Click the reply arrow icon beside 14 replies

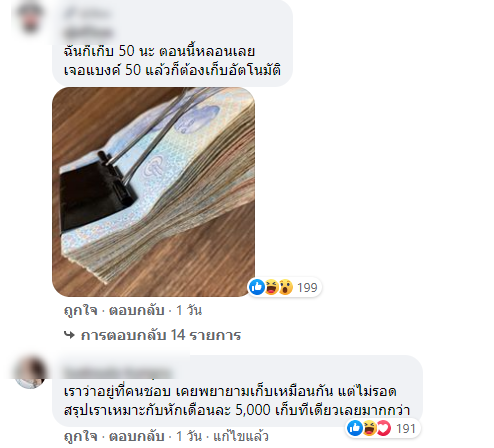click(x=69, y=335)
